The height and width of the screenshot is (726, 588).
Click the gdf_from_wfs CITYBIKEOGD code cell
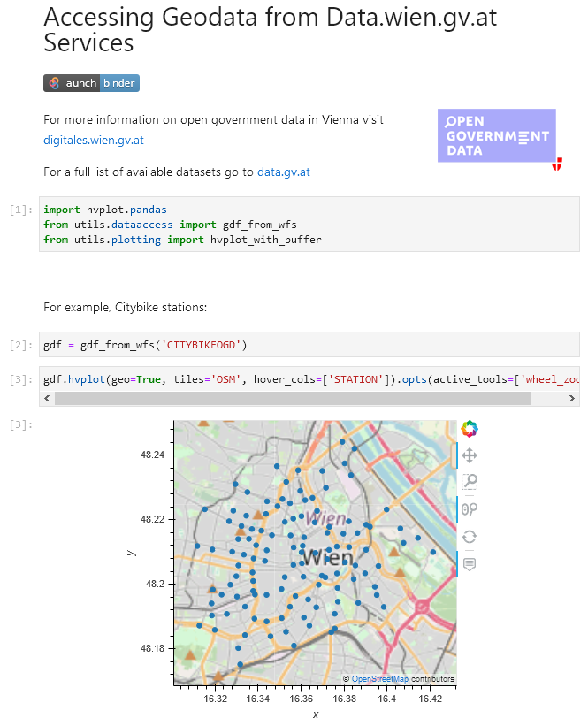coord(309,344)
